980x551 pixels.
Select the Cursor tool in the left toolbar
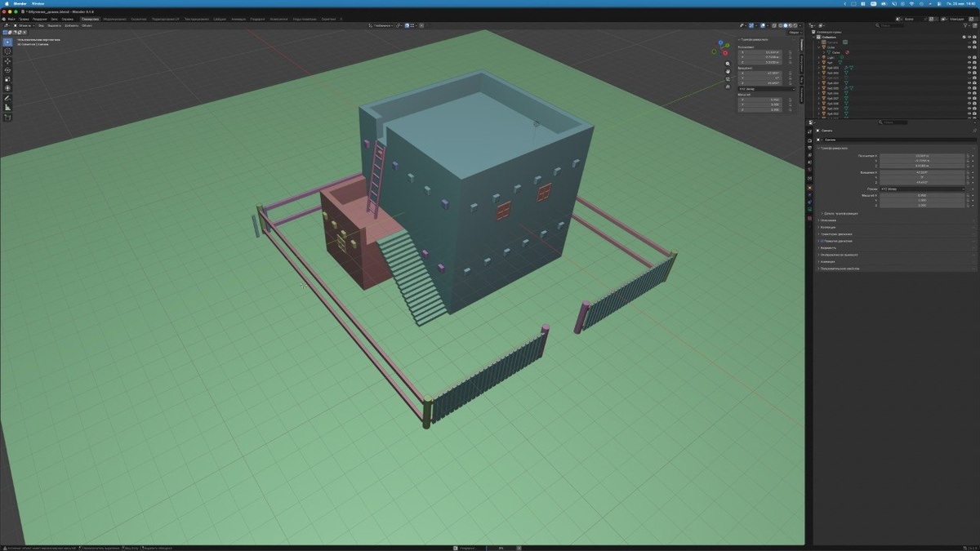[7, 51]
